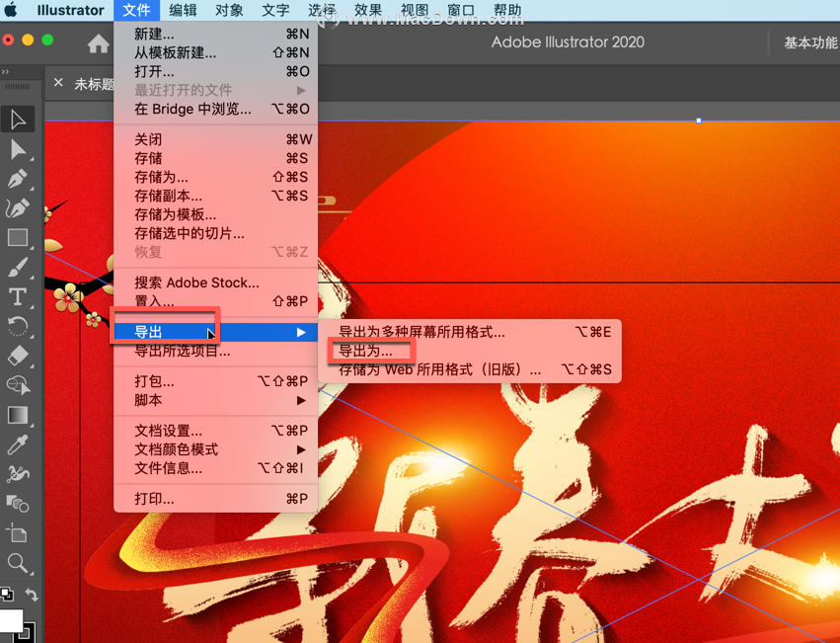Choose 搜索 Adobe Stock... menu item
This screenshot has width=840, height=643.
(216, 282)
